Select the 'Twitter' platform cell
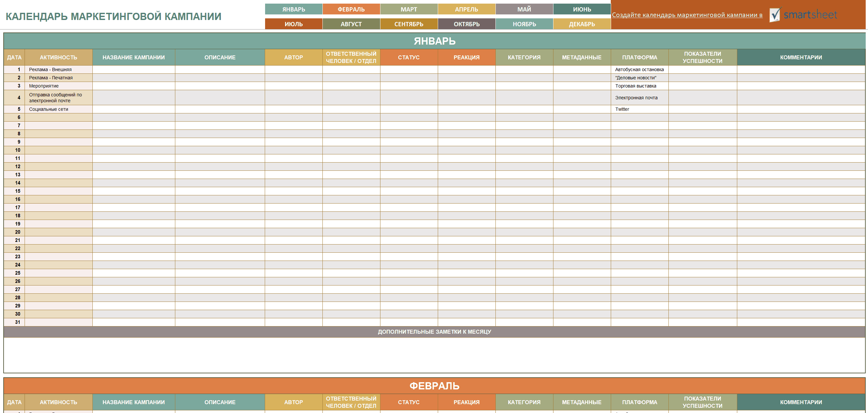Screen dimensions: 868x413 640,109
